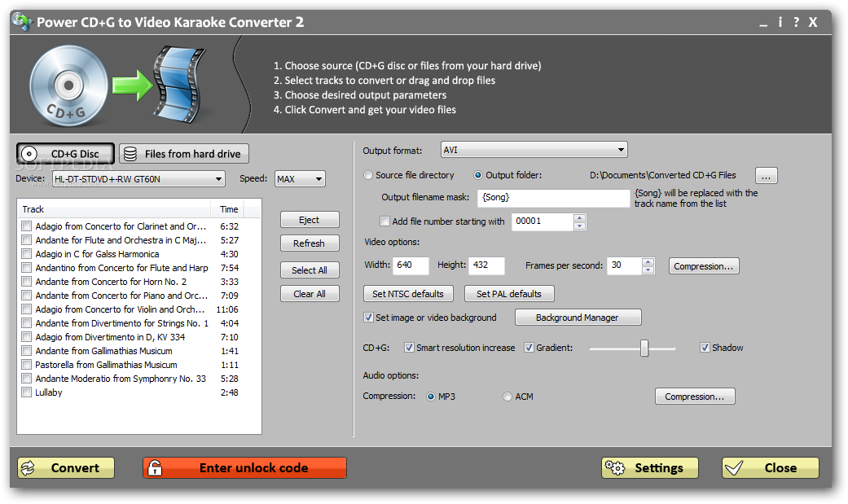848x504 pixels.
Task: Select ACM audio compression radio button
Action: click(507, 397)
